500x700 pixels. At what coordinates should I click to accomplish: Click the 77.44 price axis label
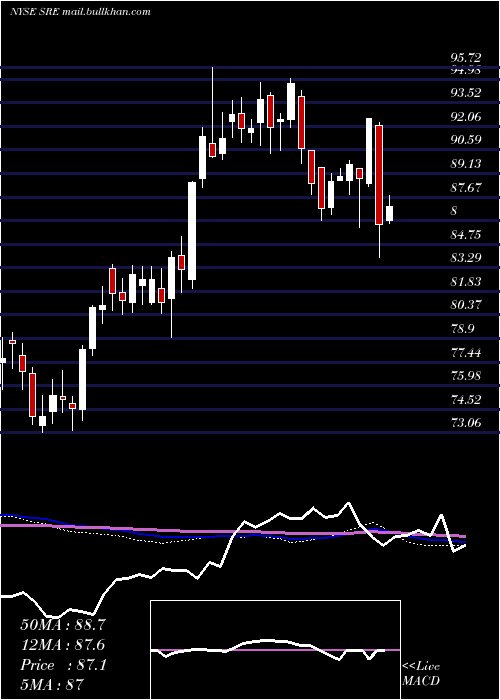(467, 353)
